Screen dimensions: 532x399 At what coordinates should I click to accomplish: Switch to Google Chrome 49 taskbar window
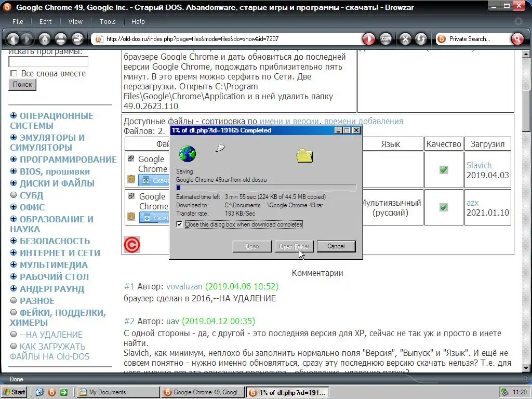[x=203, y=392]
